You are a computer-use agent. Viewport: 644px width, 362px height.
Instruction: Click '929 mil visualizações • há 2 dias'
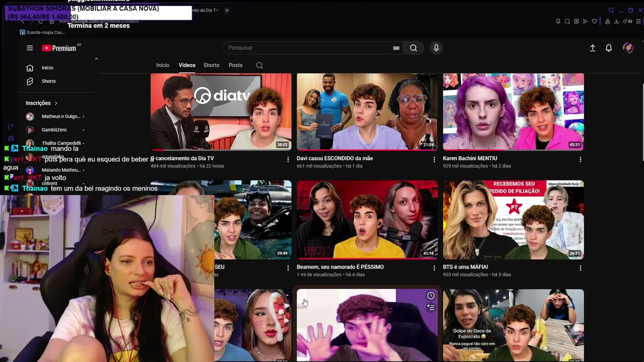[x=477, y=166]
